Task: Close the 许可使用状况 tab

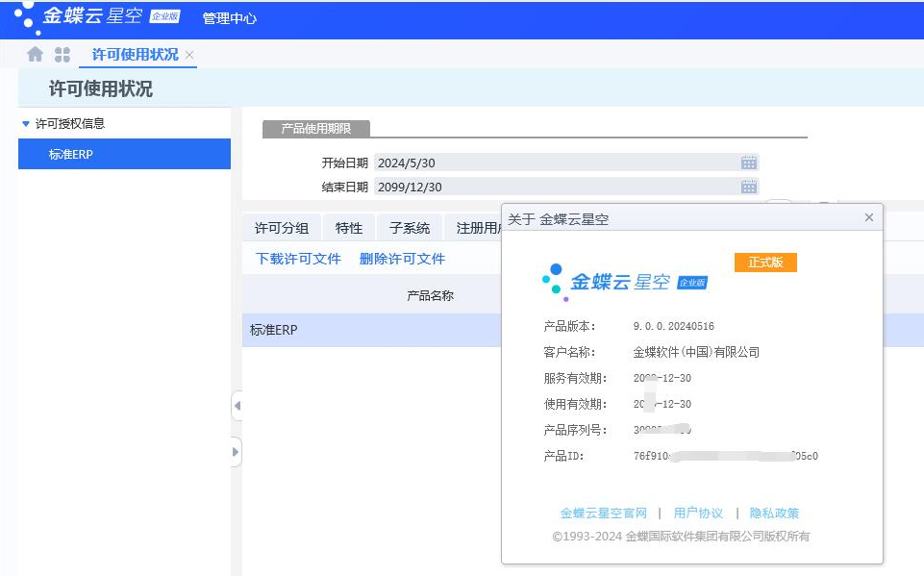Action: click(189, 55)
